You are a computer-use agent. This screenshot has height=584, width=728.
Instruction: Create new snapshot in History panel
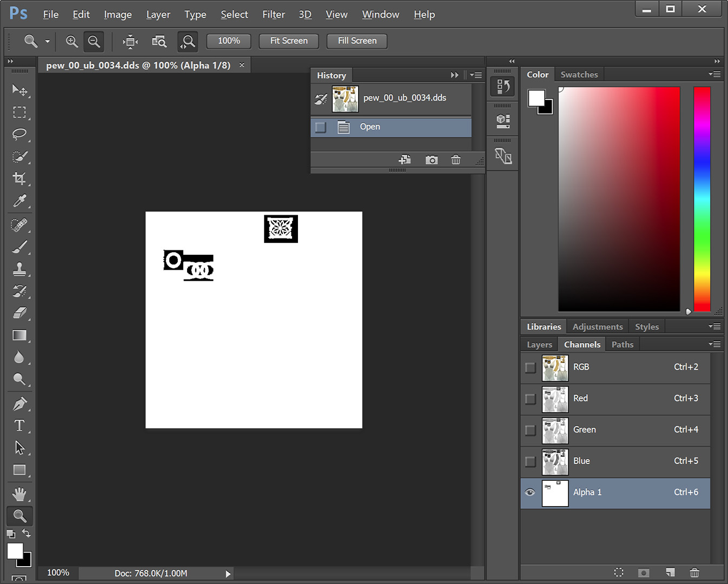431,160
